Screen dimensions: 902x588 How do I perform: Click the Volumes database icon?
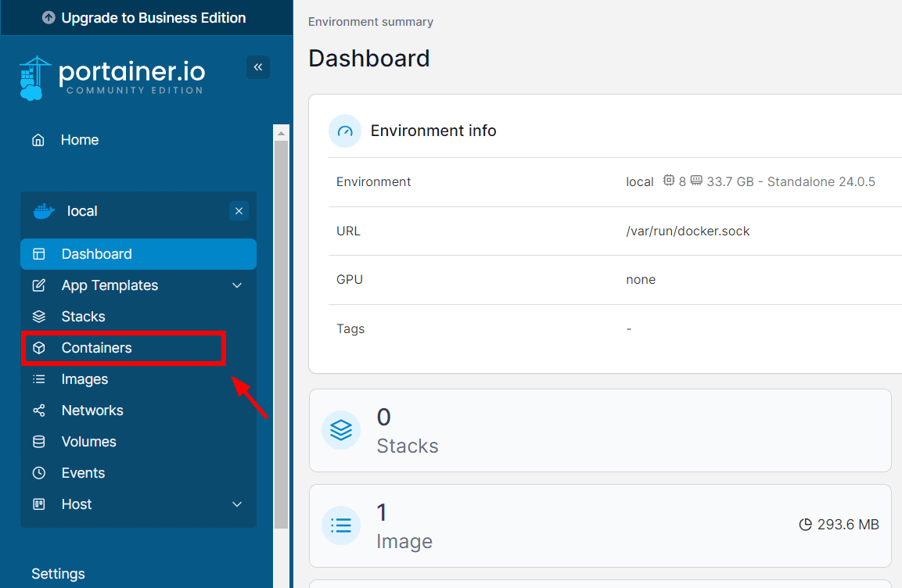[x=38, y=441]
